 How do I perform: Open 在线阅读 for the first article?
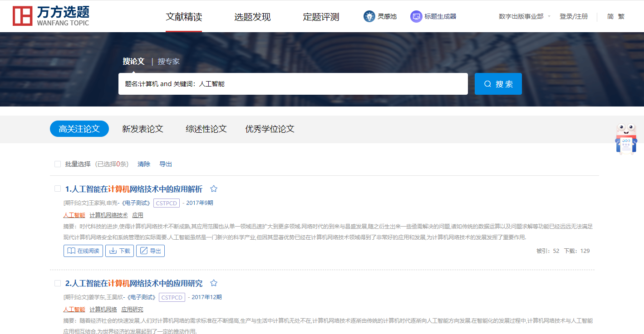click(83, 250)
